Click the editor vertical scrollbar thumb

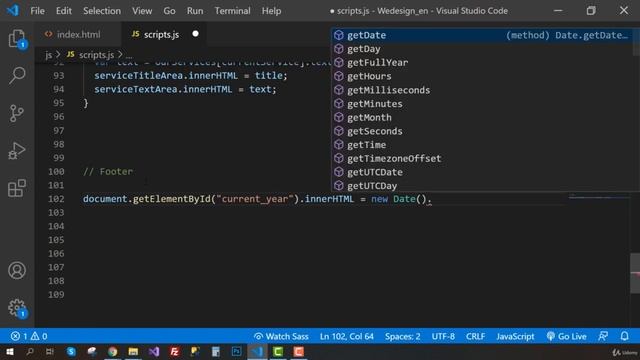[x=635, y=273]
